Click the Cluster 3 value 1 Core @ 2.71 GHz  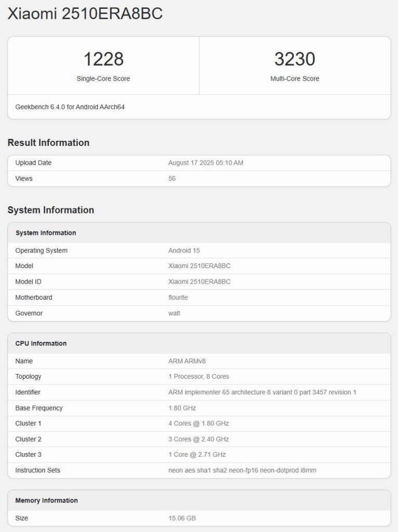197,455
